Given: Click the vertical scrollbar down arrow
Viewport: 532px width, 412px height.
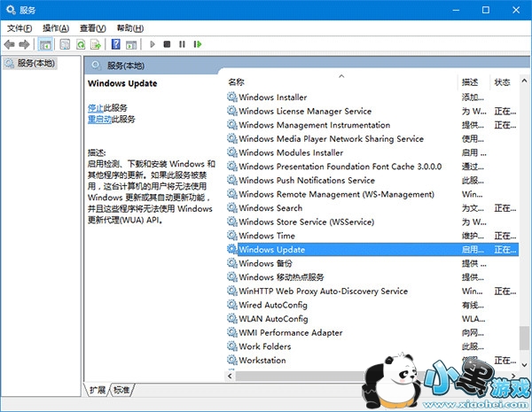Looking at the screenshot, I should 524,365.
